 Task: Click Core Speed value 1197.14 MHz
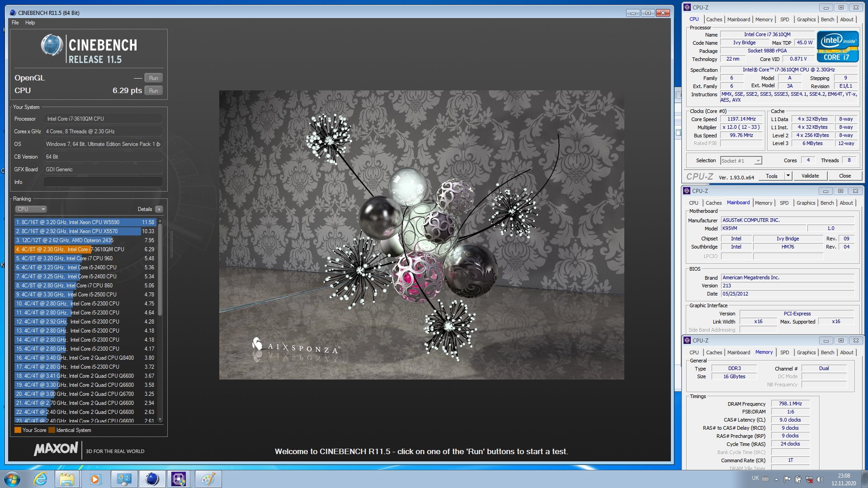click(741, 119)
